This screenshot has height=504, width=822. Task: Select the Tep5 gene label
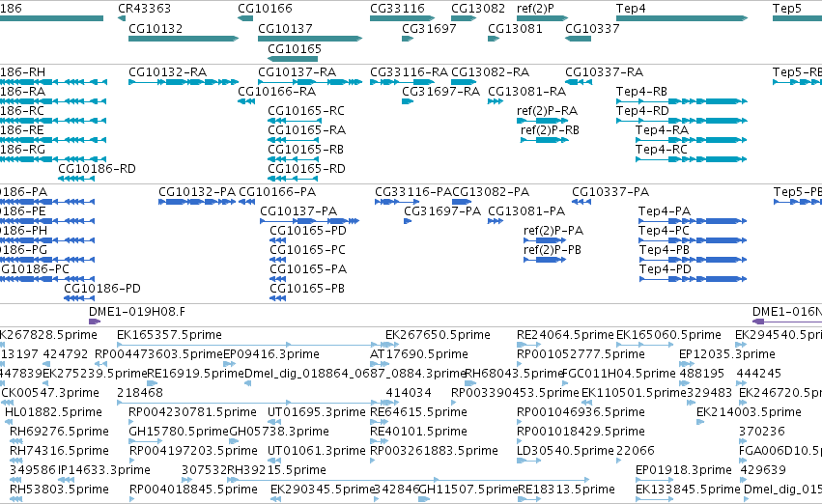787,9
